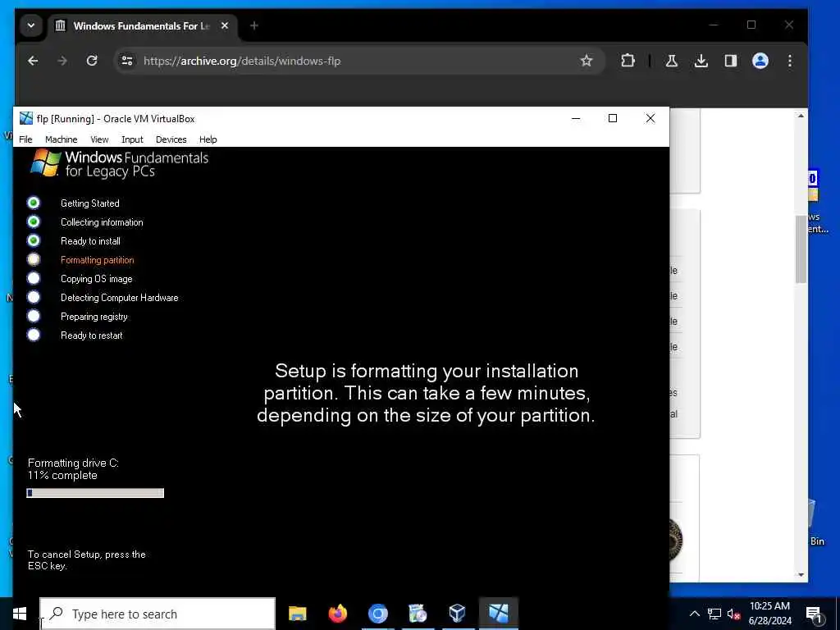840x630 pixels.
Task: Open Chrome Extensions puzzle icon
Action: [628, 61]
